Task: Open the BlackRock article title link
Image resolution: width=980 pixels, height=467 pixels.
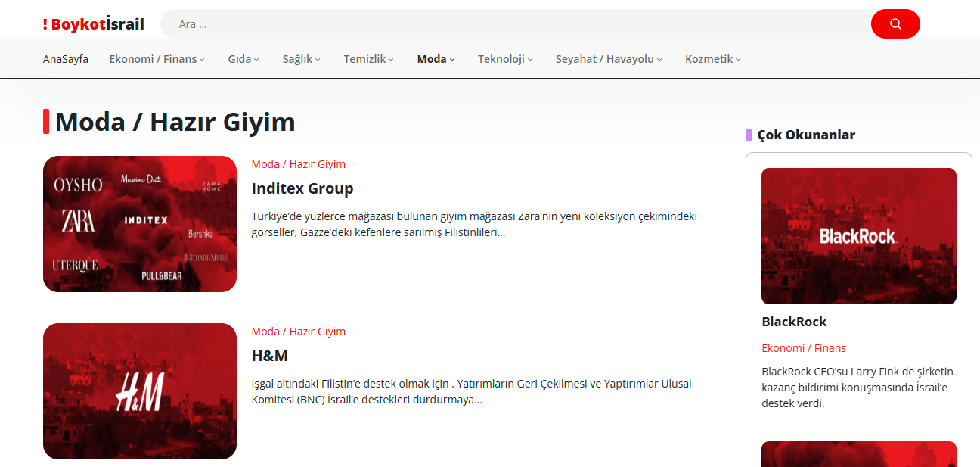Action: 794,322
